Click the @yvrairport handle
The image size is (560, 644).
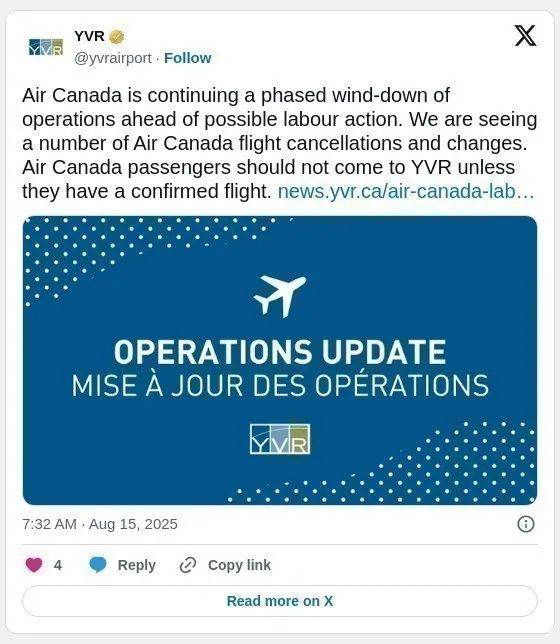[x=113, y=58]
